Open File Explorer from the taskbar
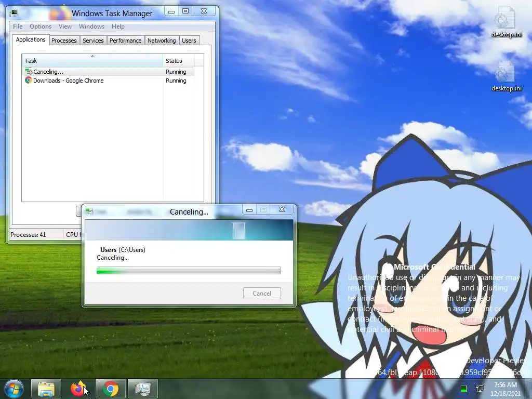Image resolution: width=532 pixels, height=399 pixels. click(x=46, y=389)
